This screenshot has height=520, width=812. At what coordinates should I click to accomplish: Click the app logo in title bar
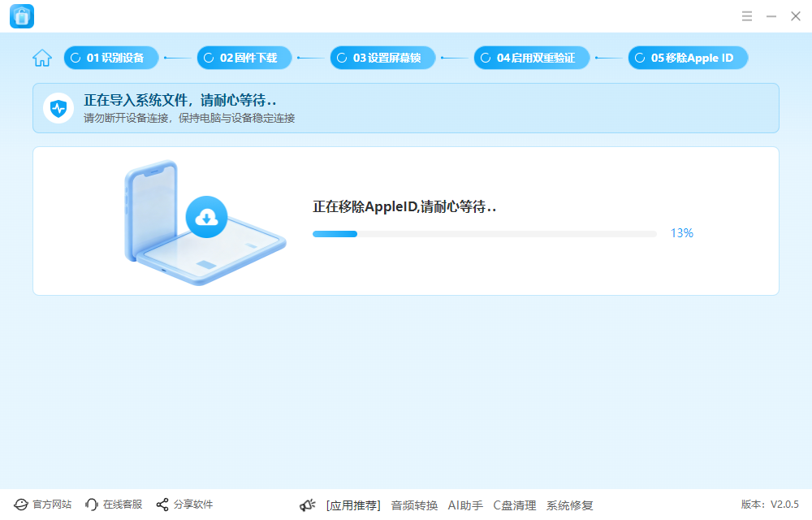22,16
